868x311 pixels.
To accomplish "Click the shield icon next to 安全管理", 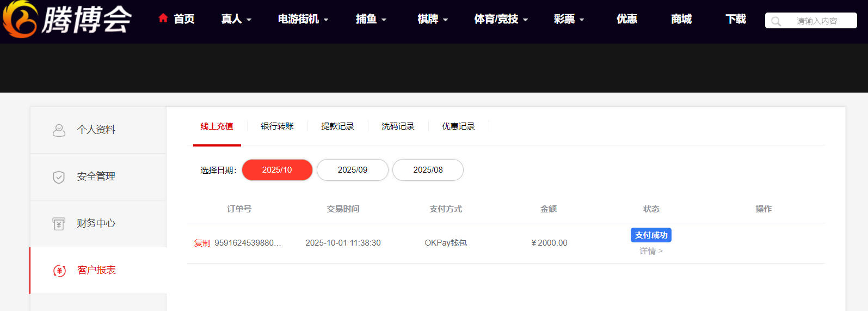I will [x=59, y=177].
